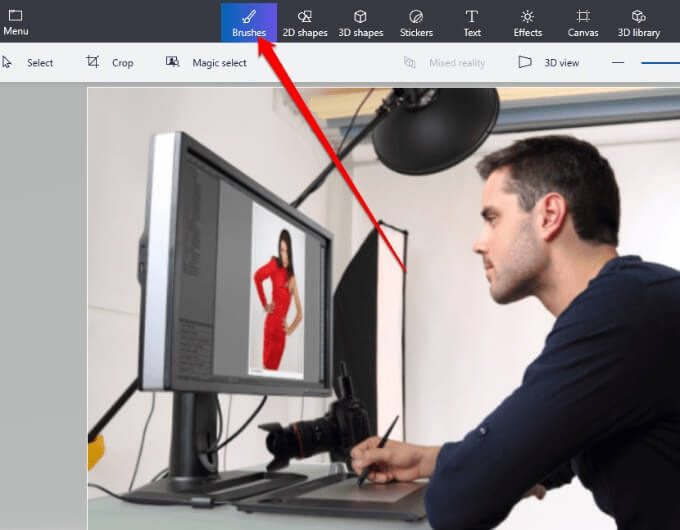This screenshot has height=530, width=680.
Task: Open the Effects sun icon
Action: pos(527,16)
